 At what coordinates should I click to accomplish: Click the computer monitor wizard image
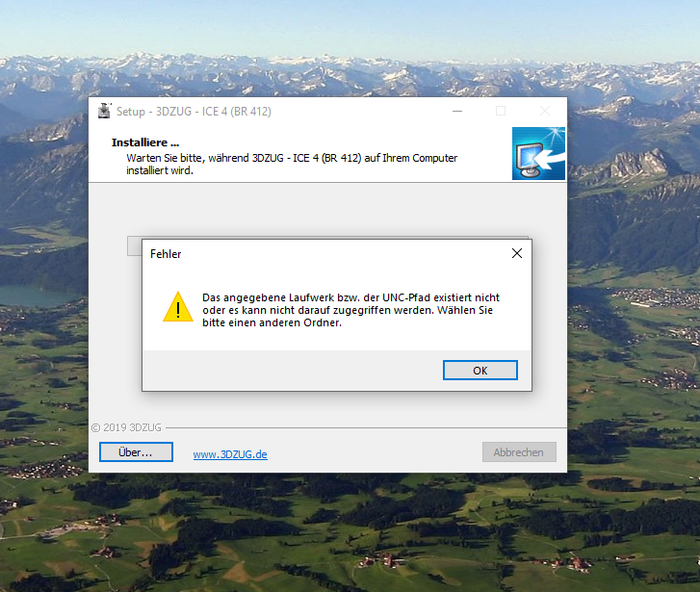click(x=538, y=154)
